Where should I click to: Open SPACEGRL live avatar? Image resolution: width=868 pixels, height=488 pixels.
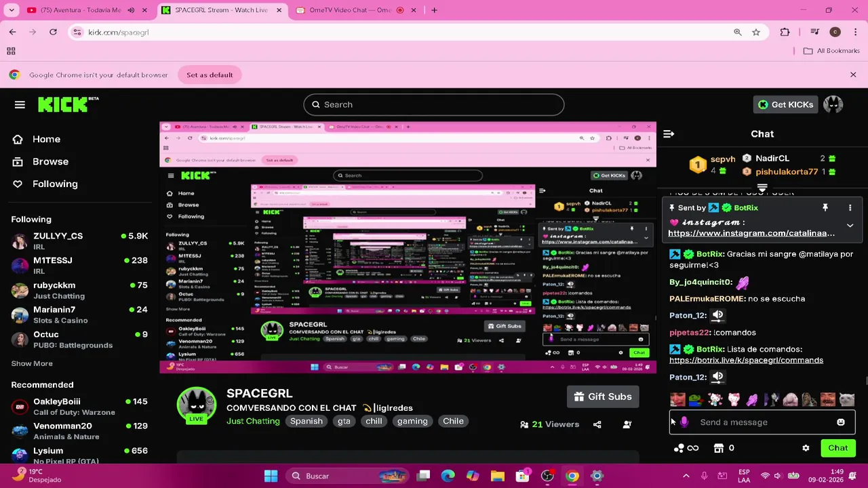click(196, 405)
